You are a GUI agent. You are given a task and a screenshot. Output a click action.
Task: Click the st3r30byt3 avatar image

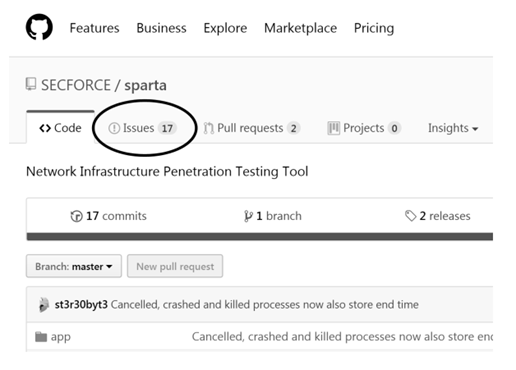pyautogui.click(x=44, y=305)
